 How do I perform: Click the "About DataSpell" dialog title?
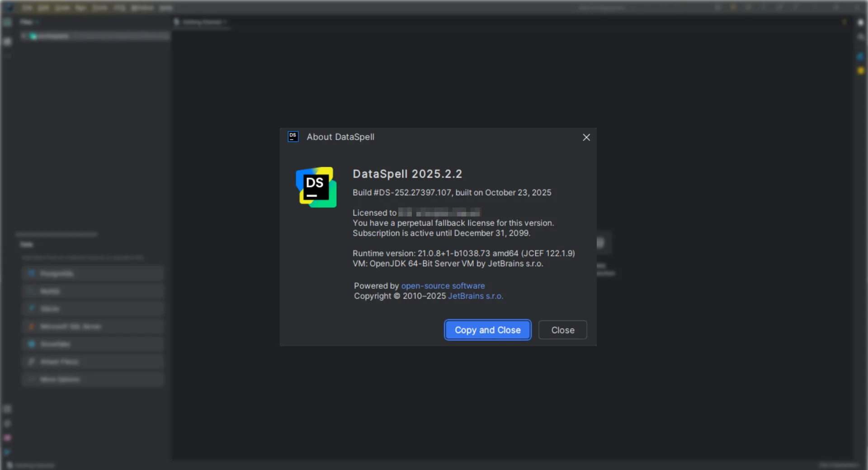coord(340,137)
